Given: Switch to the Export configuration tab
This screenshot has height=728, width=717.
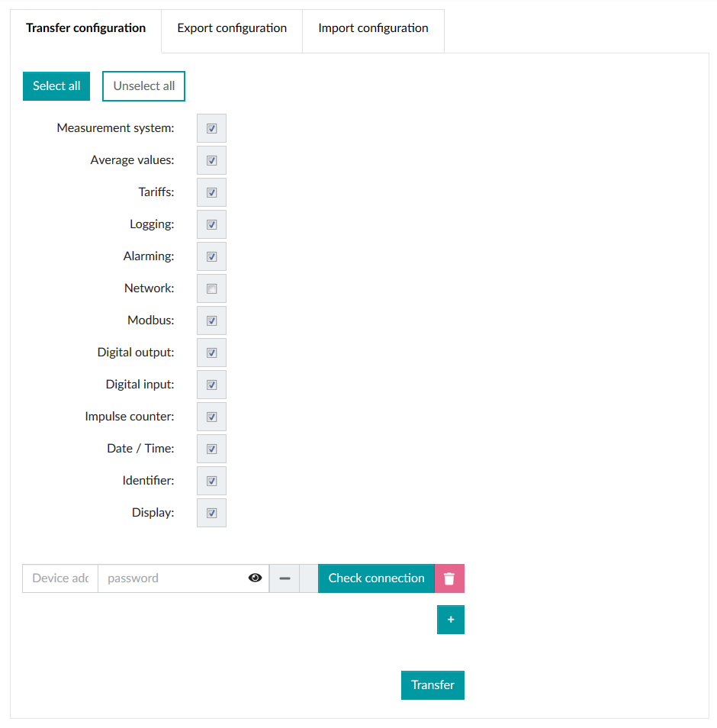Looking at the screenshot, I should coord(232,28).
